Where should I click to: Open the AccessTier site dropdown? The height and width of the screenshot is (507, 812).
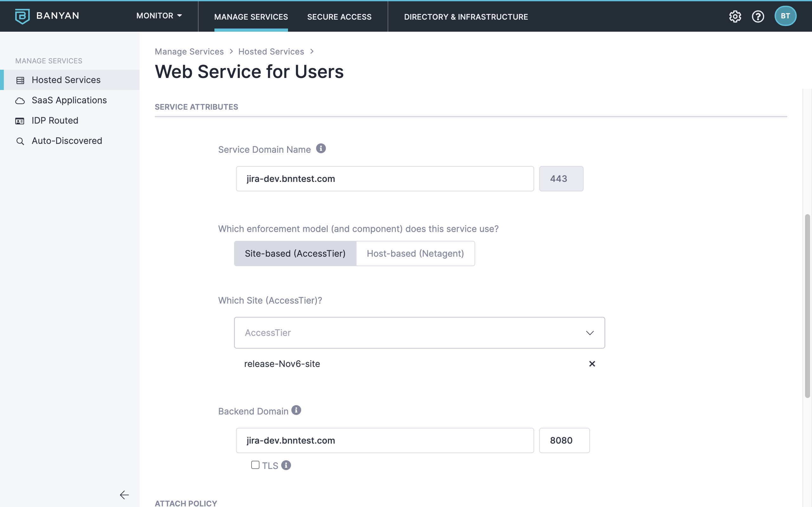coord(419,333)
